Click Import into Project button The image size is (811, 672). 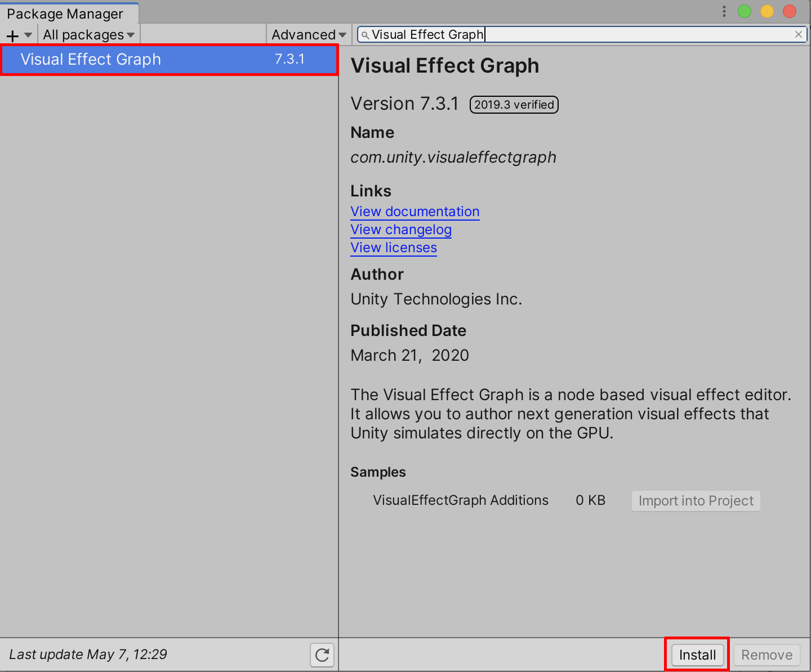click(x=696, y=501)
